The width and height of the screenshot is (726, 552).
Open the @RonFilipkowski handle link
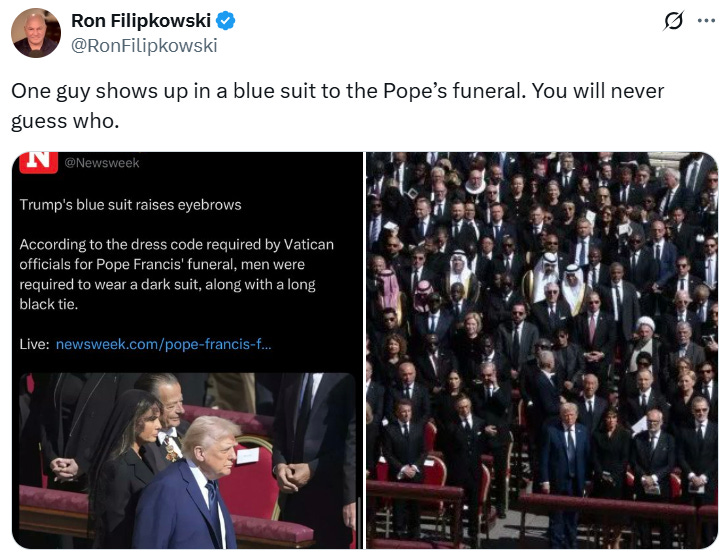point(144,46)
